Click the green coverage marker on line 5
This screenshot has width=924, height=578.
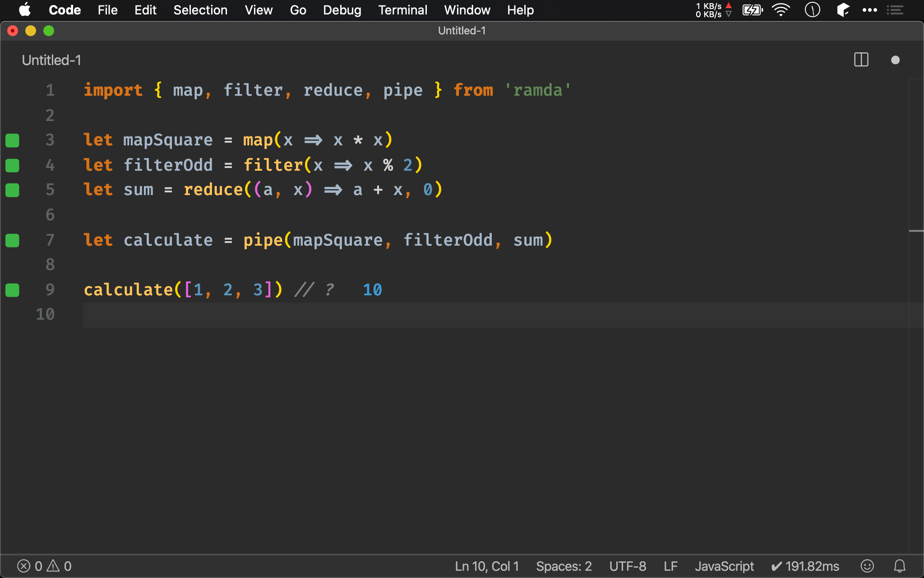click(x=12, y=190)
